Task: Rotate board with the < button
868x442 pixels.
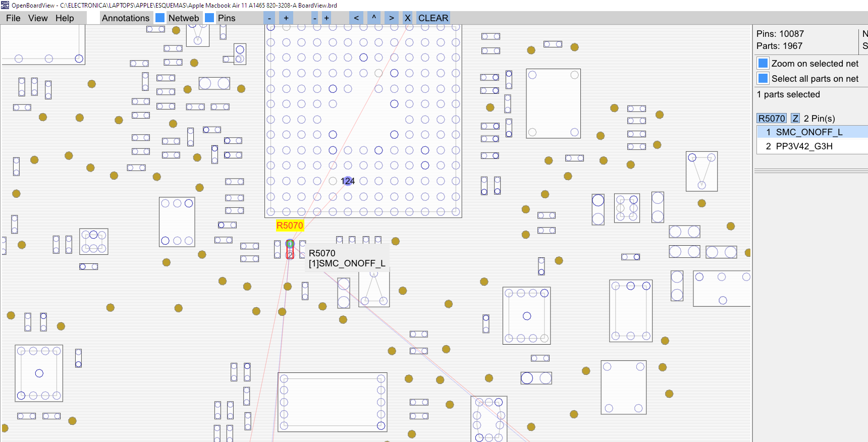Action: pyautogui.click(x=356, y=18)
